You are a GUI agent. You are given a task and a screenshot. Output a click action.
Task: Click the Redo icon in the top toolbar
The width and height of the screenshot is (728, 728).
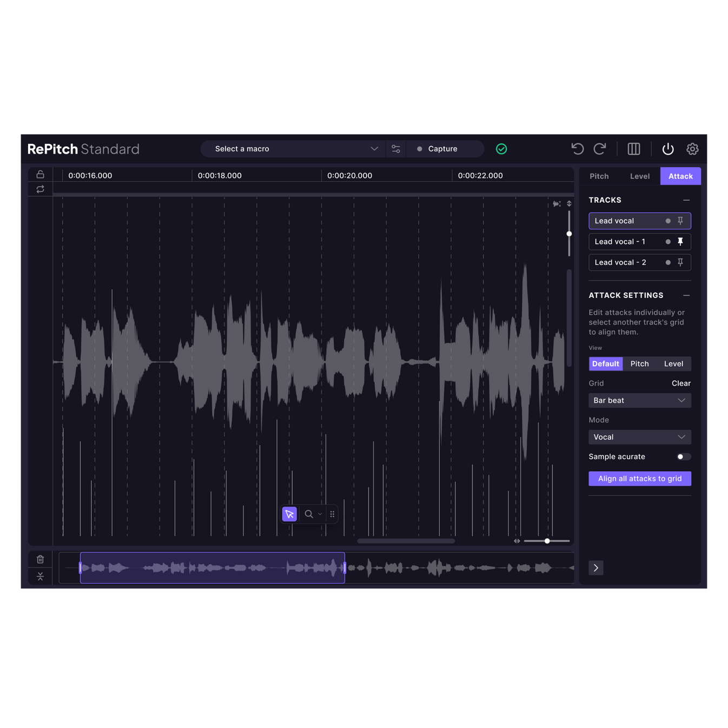(x=600, y=149)
